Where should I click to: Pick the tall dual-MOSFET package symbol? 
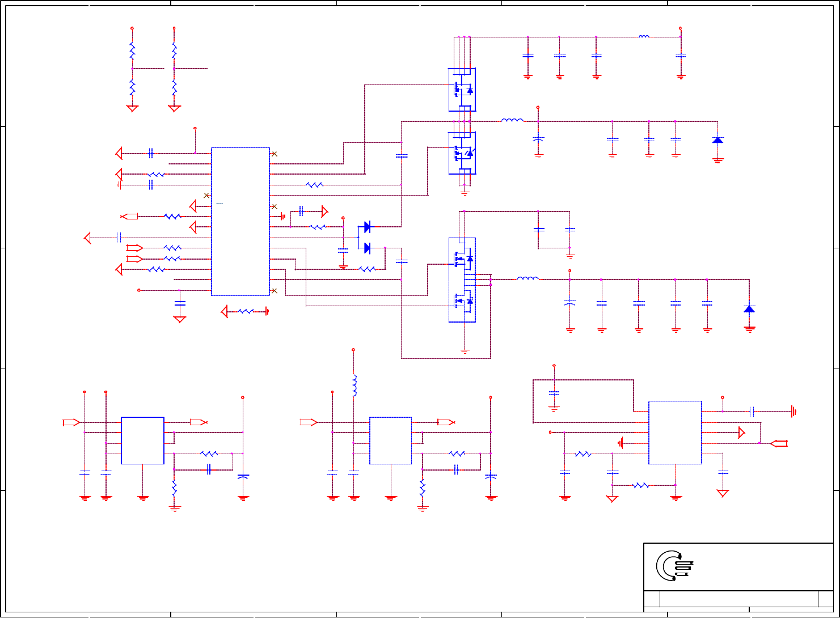point(462,280)
